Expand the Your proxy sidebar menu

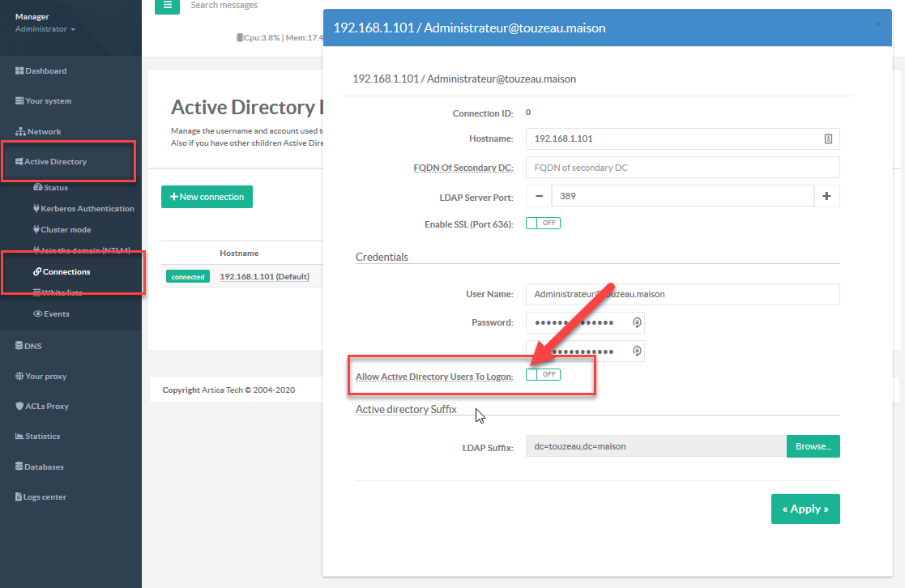point(45,377)
